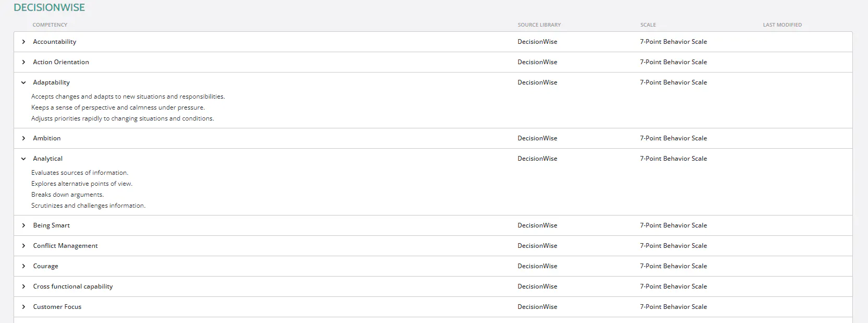The width and height of the screenshot is (868, 323).
Task: Collapse the Analytical competency row
Action: point(23,159)
